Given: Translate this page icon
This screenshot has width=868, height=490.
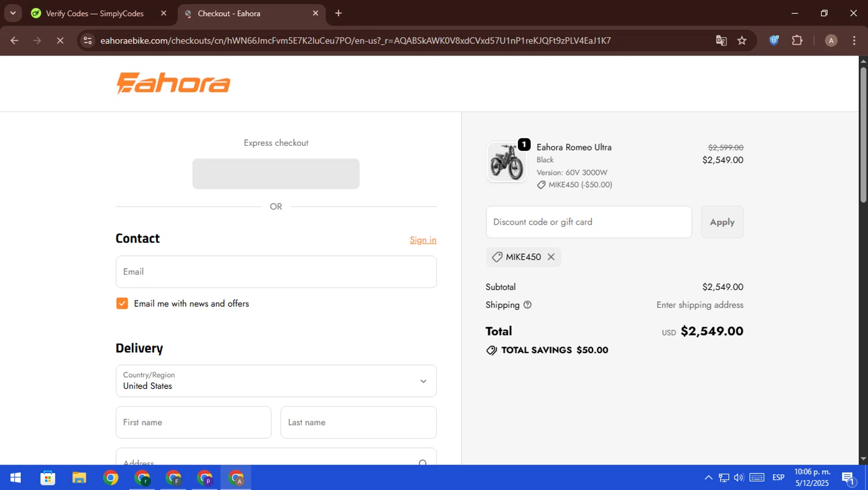Looking at the screenshot, I should (721, 40).
